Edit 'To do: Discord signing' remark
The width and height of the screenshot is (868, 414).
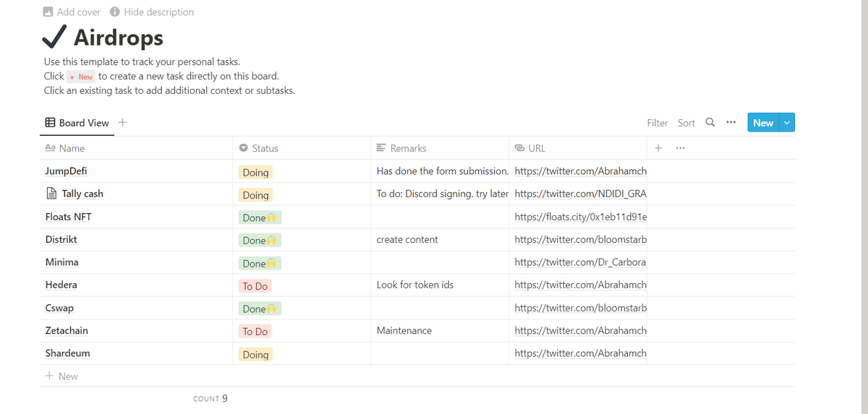443,194
